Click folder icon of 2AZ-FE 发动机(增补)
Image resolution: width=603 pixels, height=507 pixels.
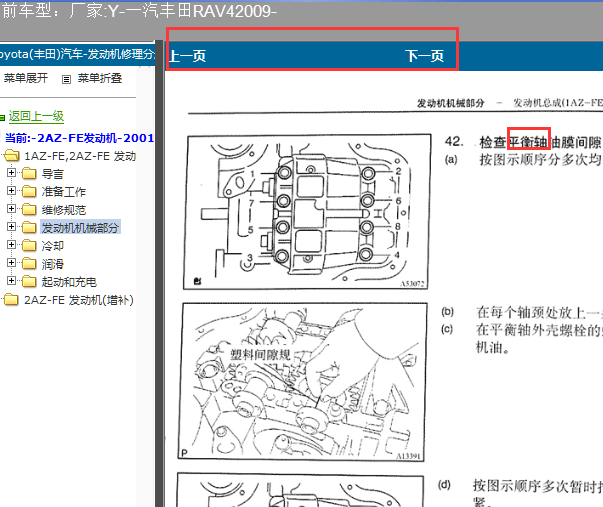(x=11, y=299)
